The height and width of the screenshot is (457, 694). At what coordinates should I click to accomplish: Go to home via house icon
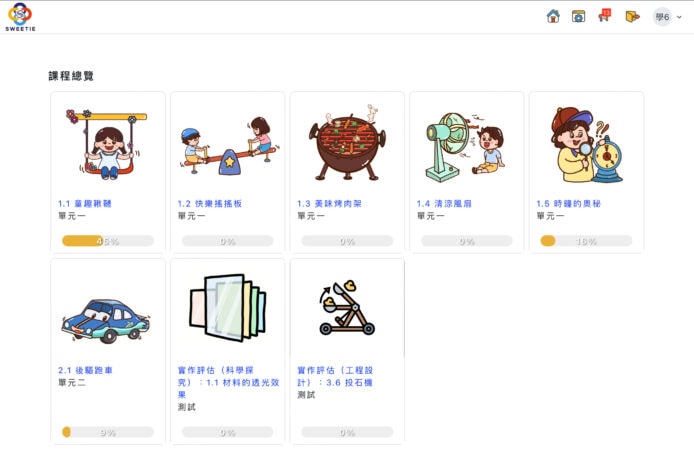click(553, 16)
